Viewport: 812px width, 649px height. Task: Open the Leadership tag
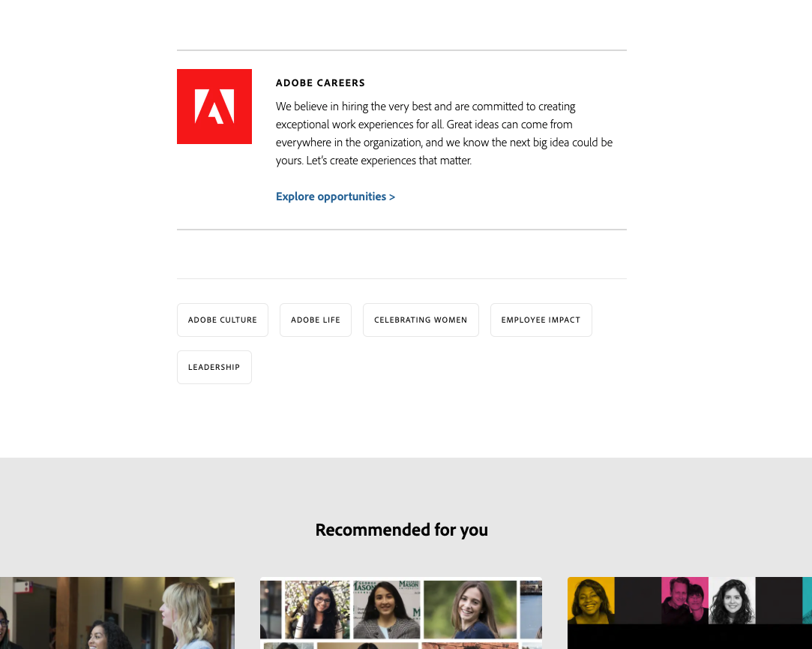pyautogui.click(x=214, y=367)
